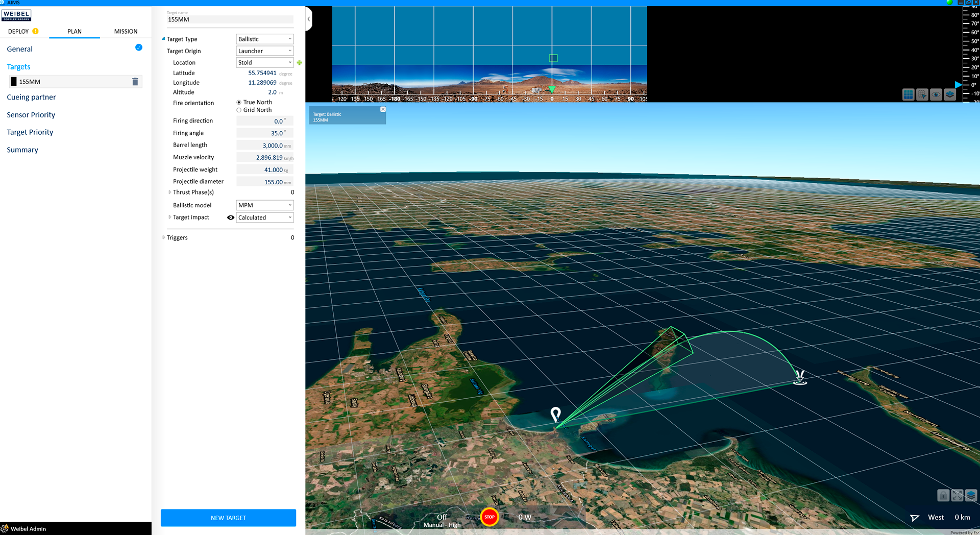Image resolution: width=980 pixels, height=535 pixels.
Task: Click the Muzzle velocity value field
Action: click(x=264, y=158)
